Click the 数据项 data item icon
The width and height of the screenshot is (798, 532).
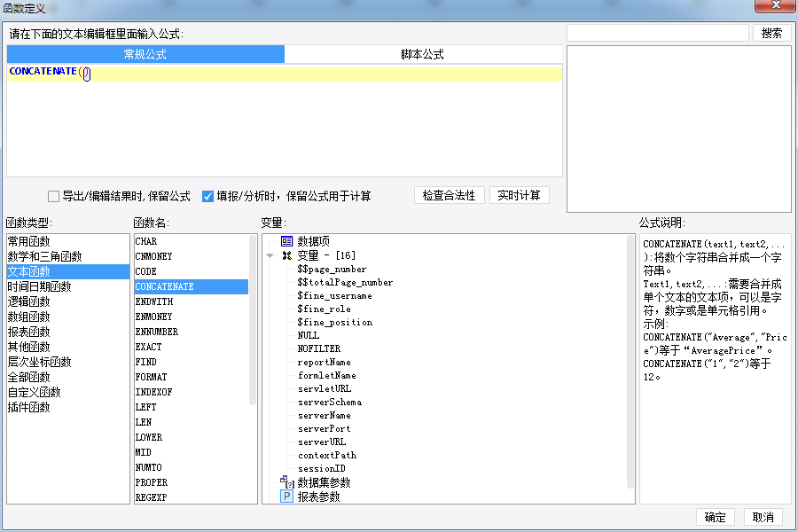287,241
